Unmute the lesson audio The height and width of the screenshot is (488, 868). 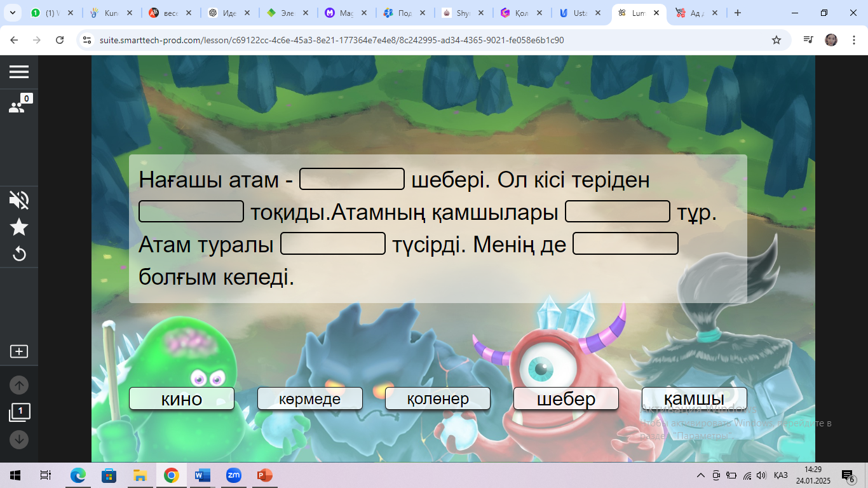coord(19,200)
